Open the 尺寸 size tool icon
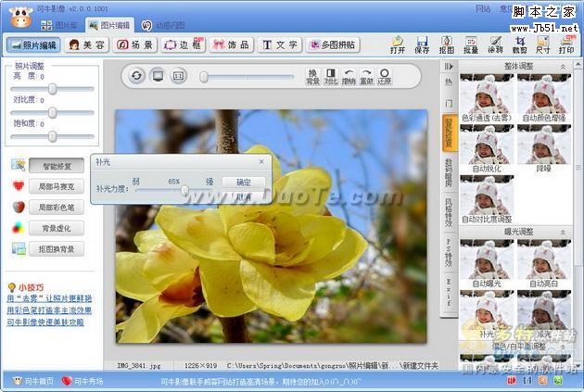Screen dimensions: 584x392 tap(543, 45)
